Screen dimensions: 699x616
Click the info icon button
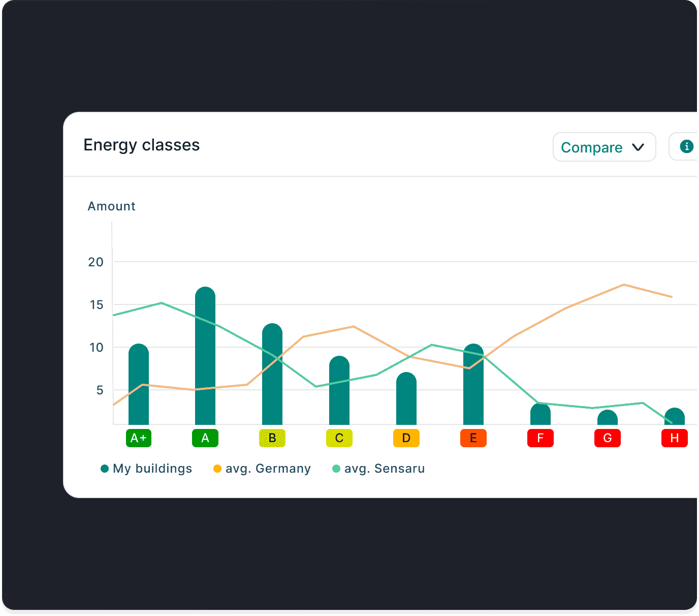point(686,146)
